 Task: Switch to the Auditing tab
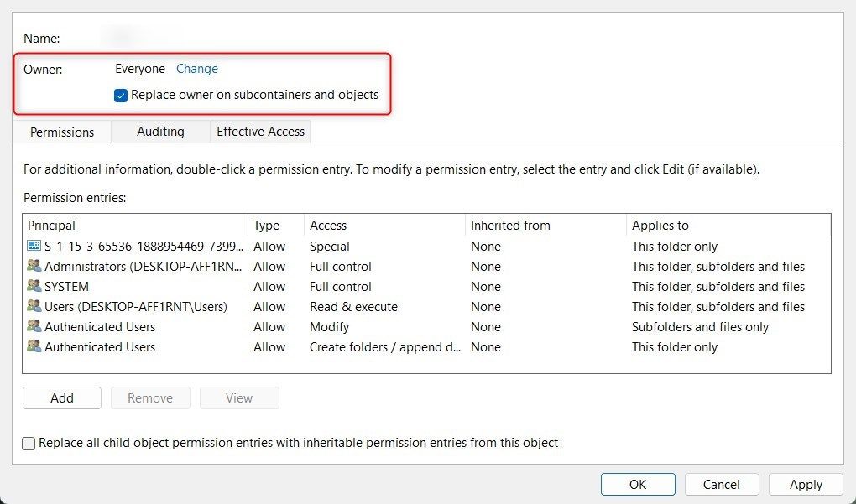point(160,132)
